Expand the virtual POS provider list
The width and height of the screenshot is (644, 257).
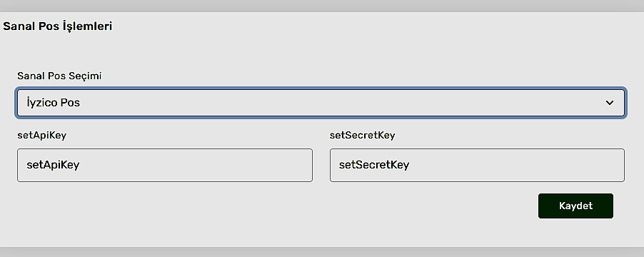click(321, 103)
